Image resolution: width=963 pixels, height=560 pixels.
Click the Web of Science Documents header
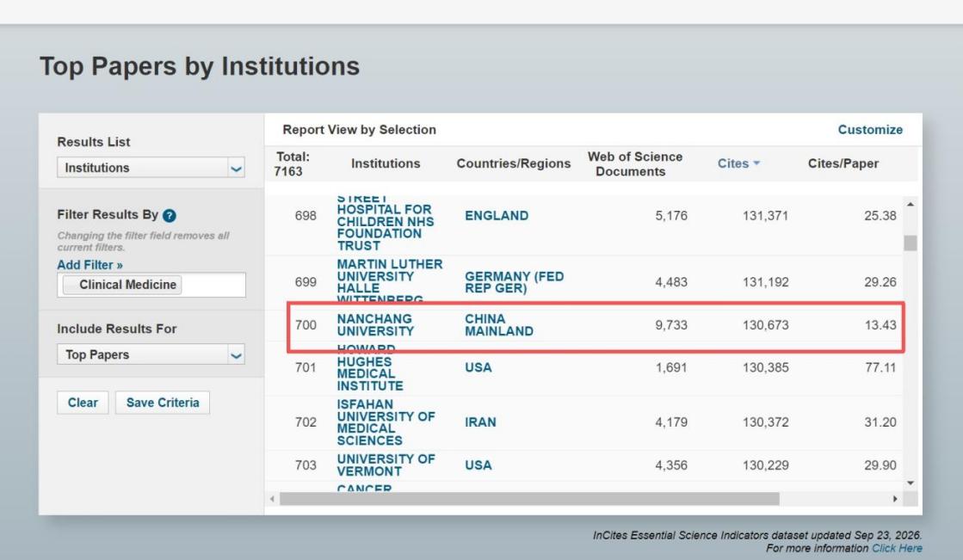[635, 164]
